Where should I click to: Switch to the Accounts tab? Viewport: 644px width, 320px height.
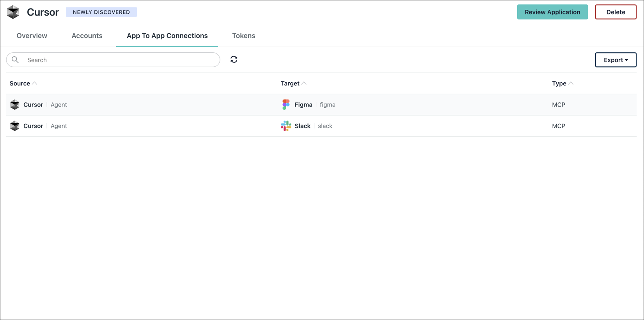click(87, 36)
